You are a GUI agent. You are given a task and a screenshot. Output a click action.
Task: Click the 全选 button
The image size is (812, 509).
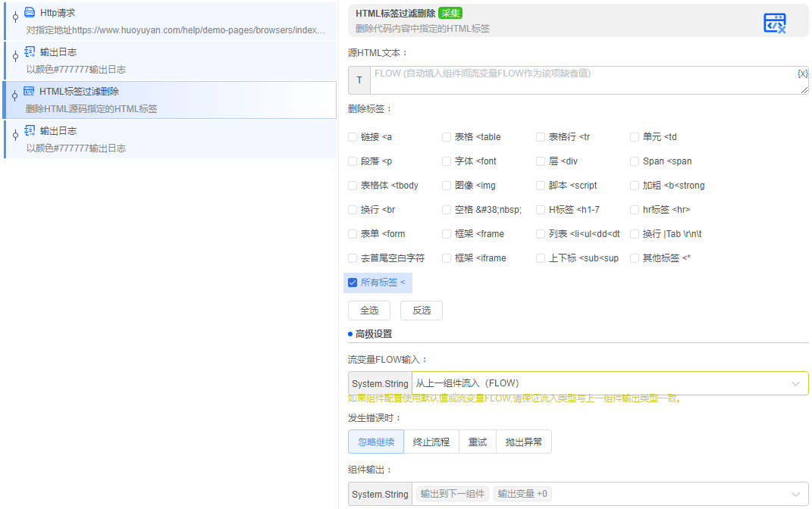[369, 310]
